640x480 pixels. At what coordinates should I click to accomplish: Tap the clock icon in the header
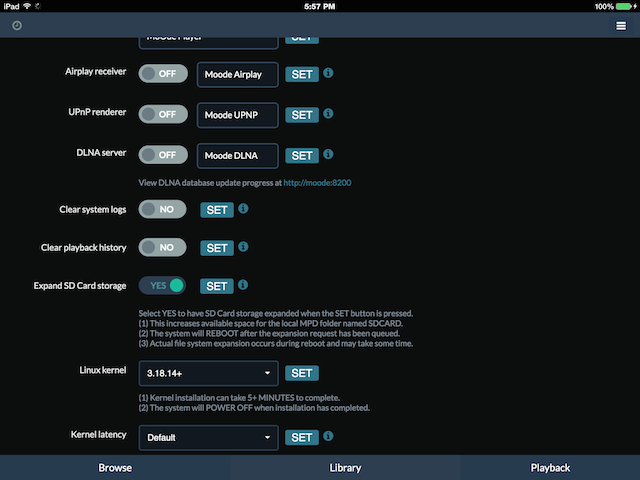point(17,26)
